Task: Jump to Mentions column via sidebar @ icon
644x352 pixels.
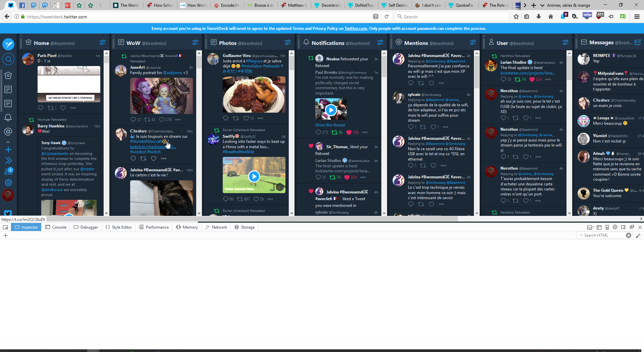Action: point(8,131)
